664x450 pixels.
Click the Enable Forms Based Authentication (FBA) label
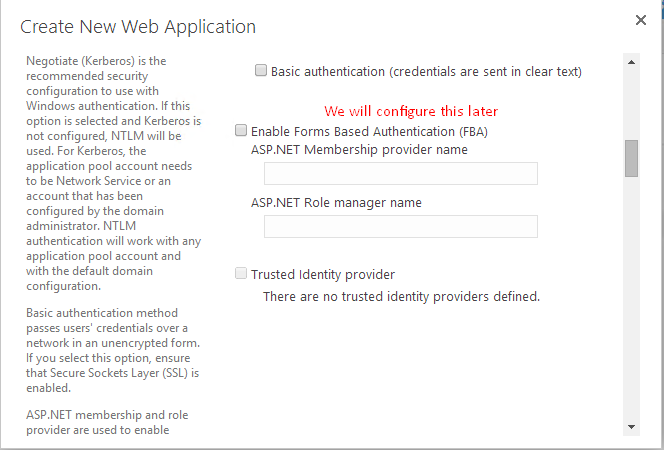point(369,132)
